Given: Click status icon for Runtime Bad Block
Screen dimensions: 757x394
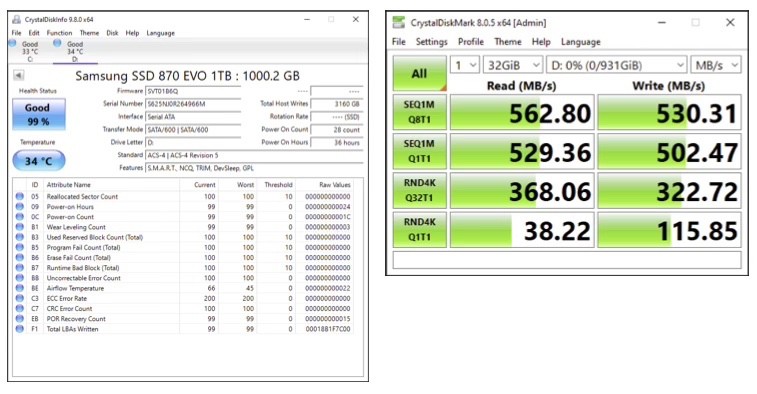Looking at the screenshot, I should 19,267.
